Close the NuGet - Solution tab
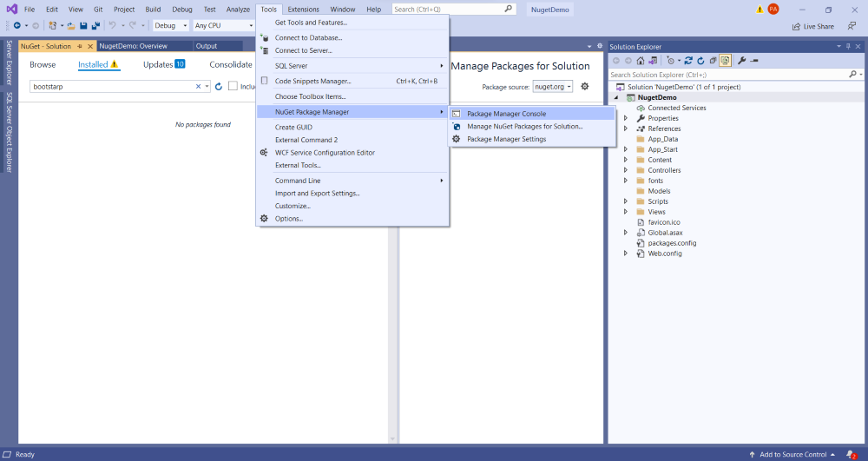This screenshot has width=868, height=461. (x=90, y=47)
